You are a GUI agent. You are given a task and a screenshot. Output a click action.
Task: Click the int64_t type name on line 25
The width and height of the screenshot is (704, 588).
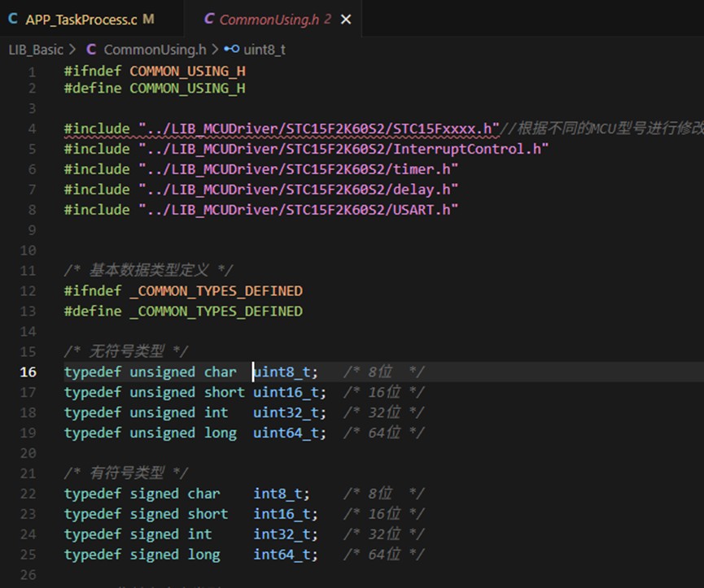click(282, 555)
